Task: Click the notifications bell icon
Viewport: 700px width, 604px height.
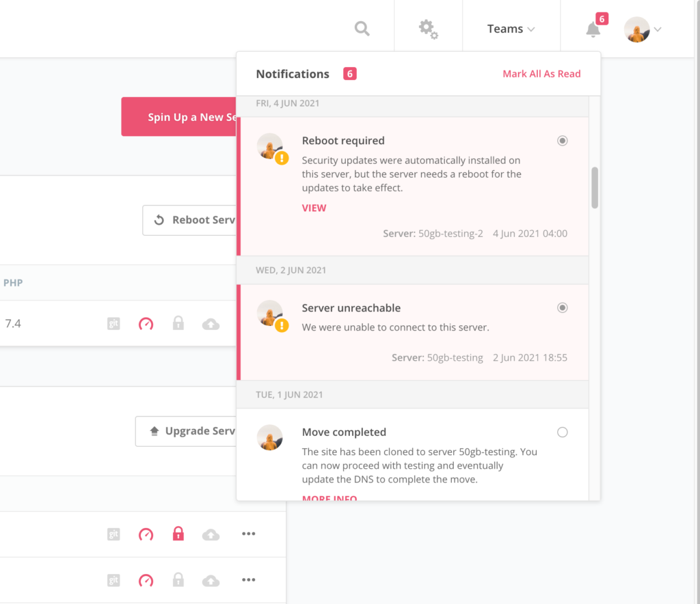Action: tap(593, 29)
